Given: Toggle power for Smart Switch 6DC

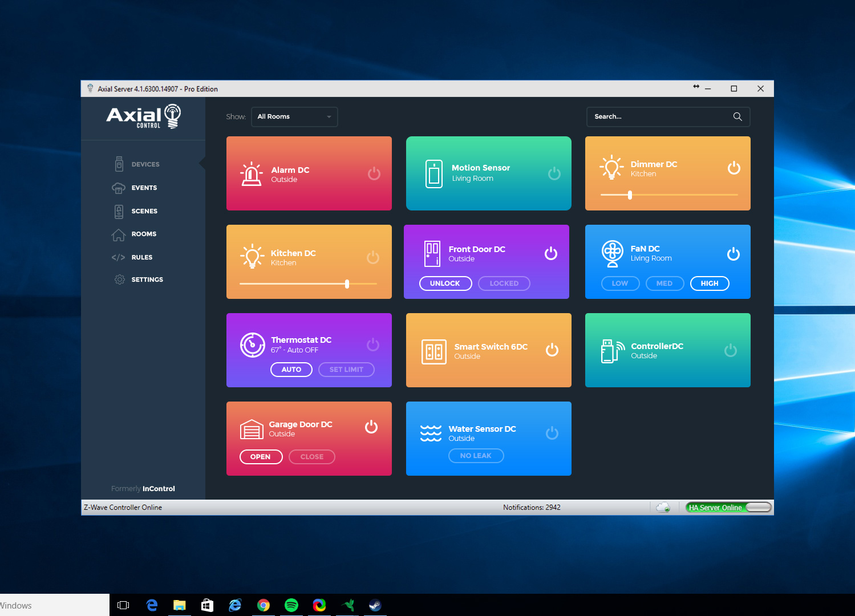Looking at the screenshot, I should coord(552,350).
